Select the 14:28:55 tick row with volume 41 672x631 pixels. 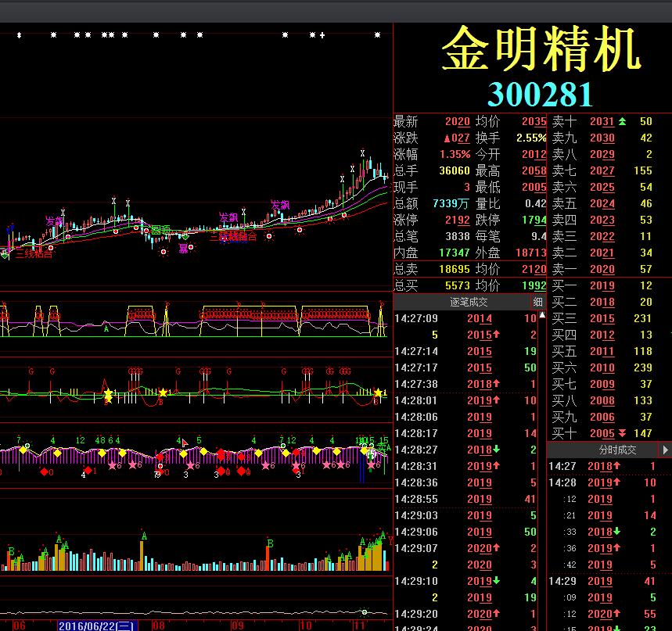coord(465,499)
